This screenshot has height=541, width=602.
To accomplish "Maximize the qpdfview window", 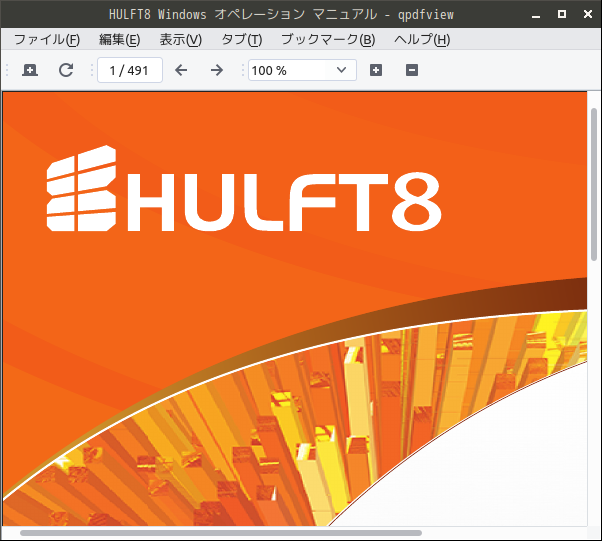I will pyautogui.click(x=562, y=15).
